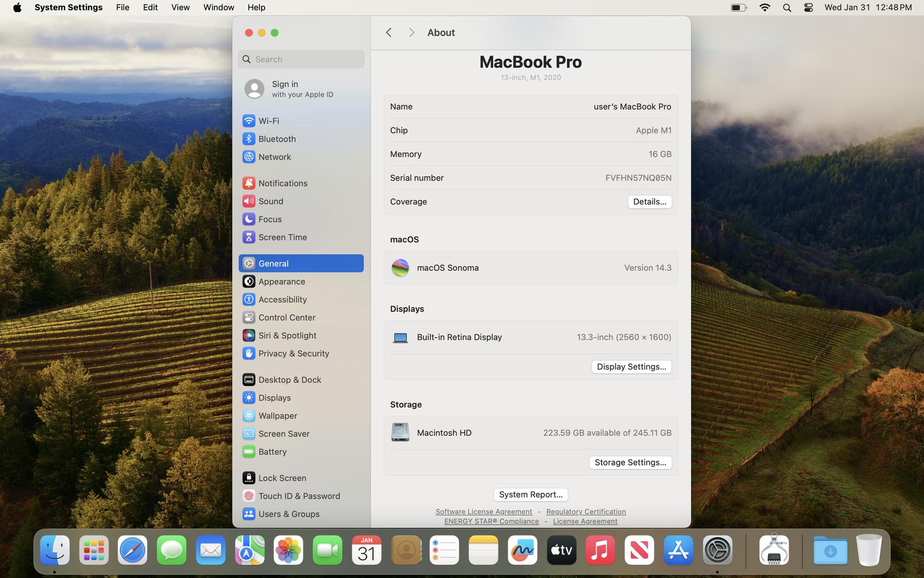
Task: Click Sign in with your Apple ID
Action: (x=301, y=89)
